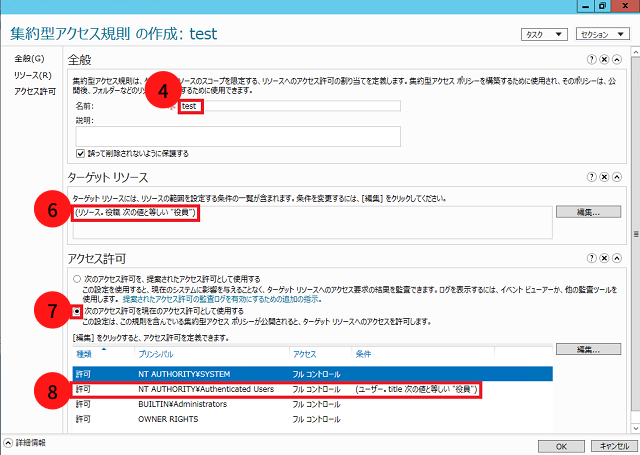Click the X icon in アクセス許可 header
Viewport: 640px width, 455px height.
click(606, 258)
